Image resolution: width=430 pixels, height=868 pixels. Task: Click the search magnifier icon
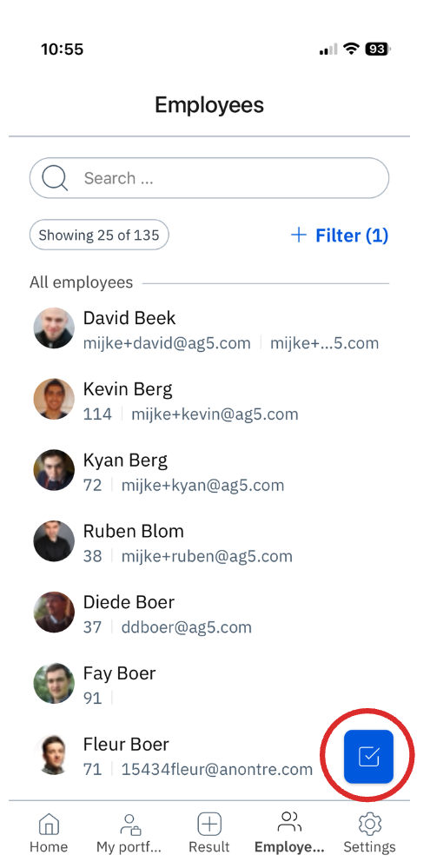[55, 178]
